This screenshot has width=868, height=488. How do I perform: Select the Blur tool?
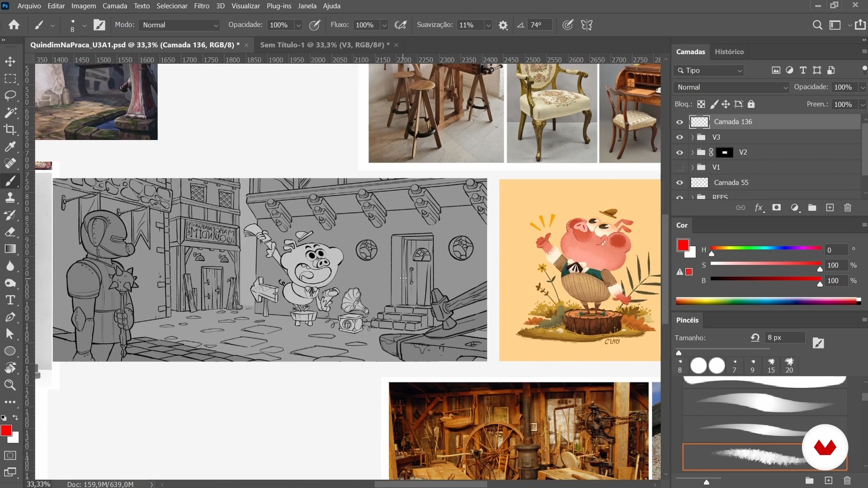click(x=10, y=266)
